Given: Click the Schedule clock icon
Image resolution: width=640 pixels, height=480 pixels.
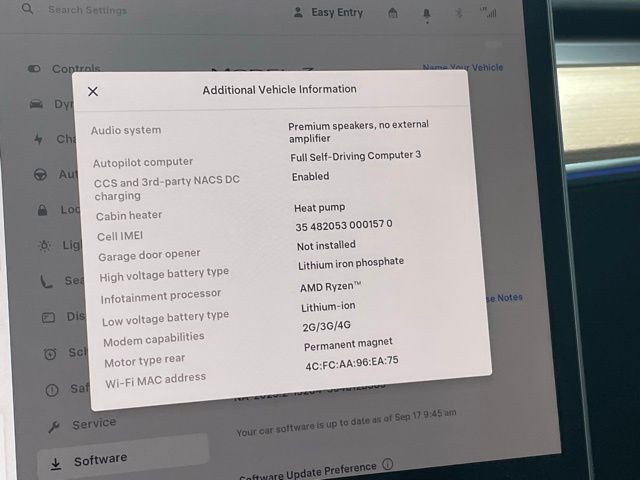Looking at the screenshot, I should tap(50, 353).
